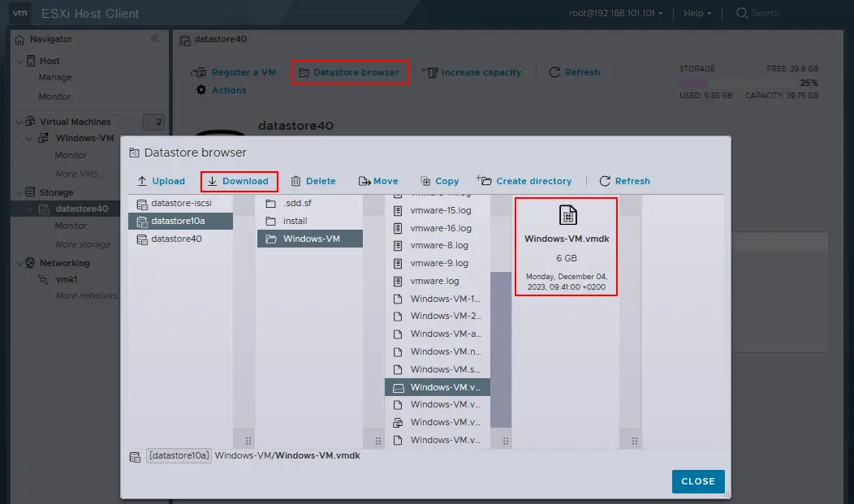Click the Copy icon in the dialog toolbar
Screen dimensions: 854x504
coord(425,181)
